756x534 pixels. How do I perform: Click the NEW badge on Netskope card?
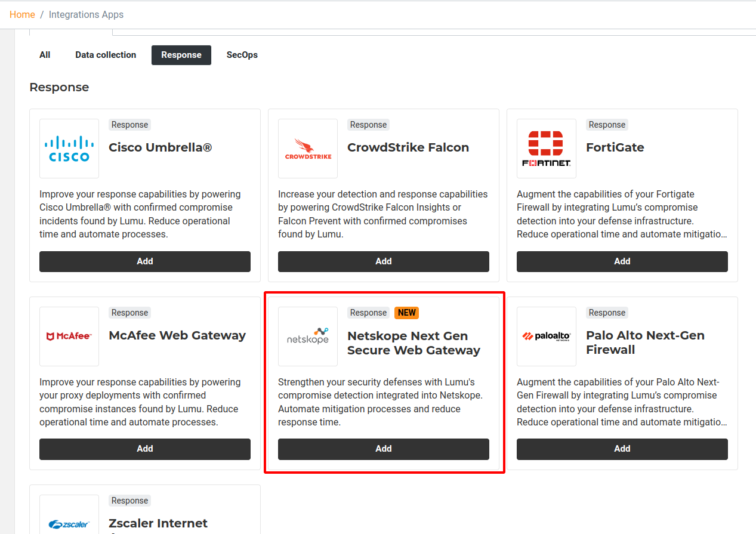(x=407, y=313)
